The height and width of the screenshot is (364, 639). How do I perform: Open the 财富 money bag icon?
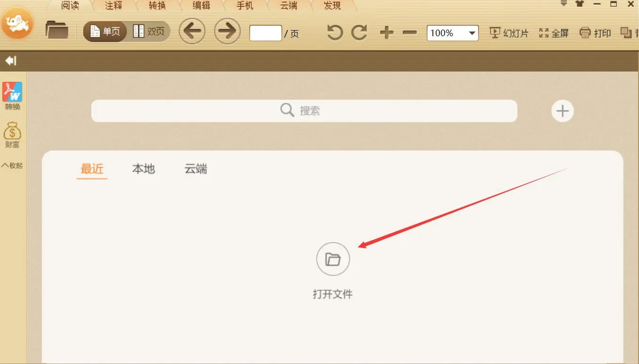pos(13,135)
